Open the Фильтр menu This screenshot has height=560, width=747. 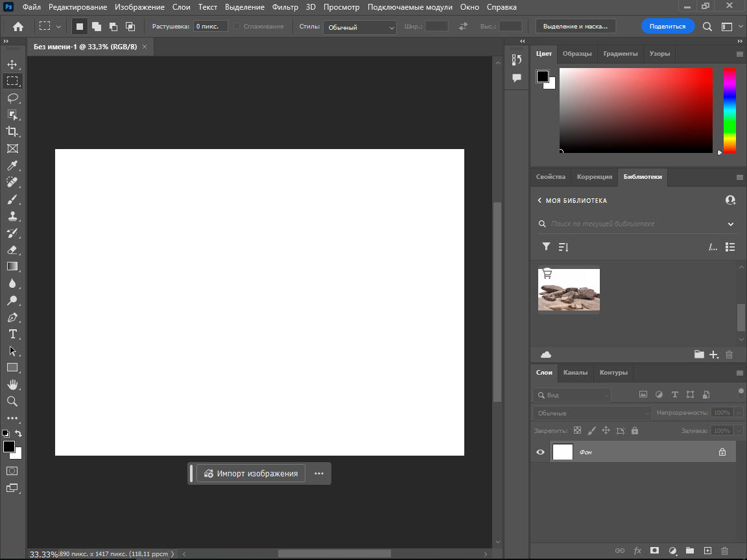point(285,7)
